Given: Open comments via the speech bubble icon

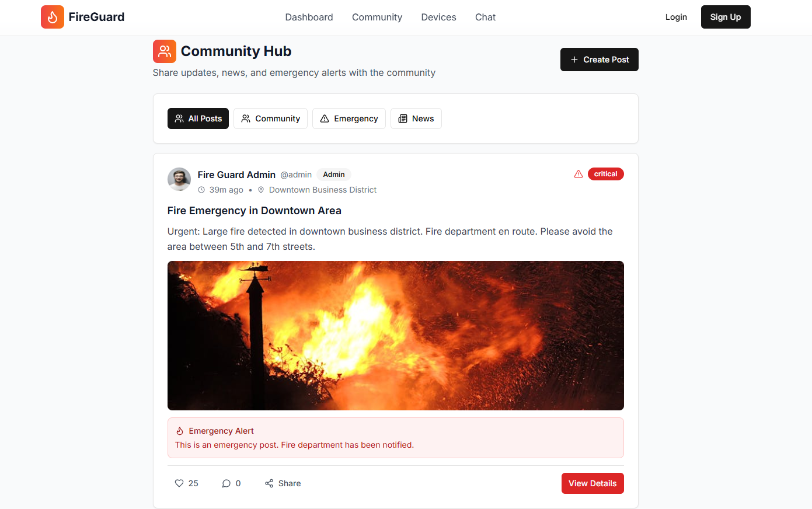Looking at the screenshot, I should [x=226, y=483].
